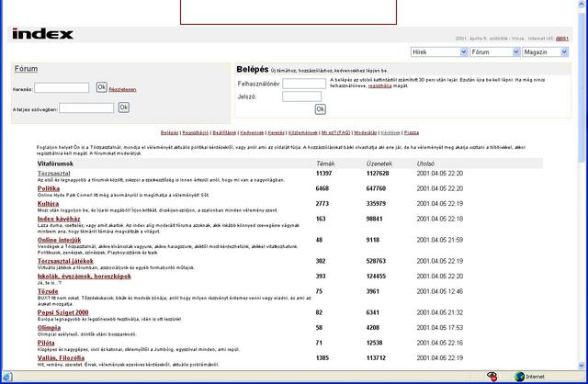Select Keresés in the navigation links
The height and width of the screenshot is (384, 588).
276,133
